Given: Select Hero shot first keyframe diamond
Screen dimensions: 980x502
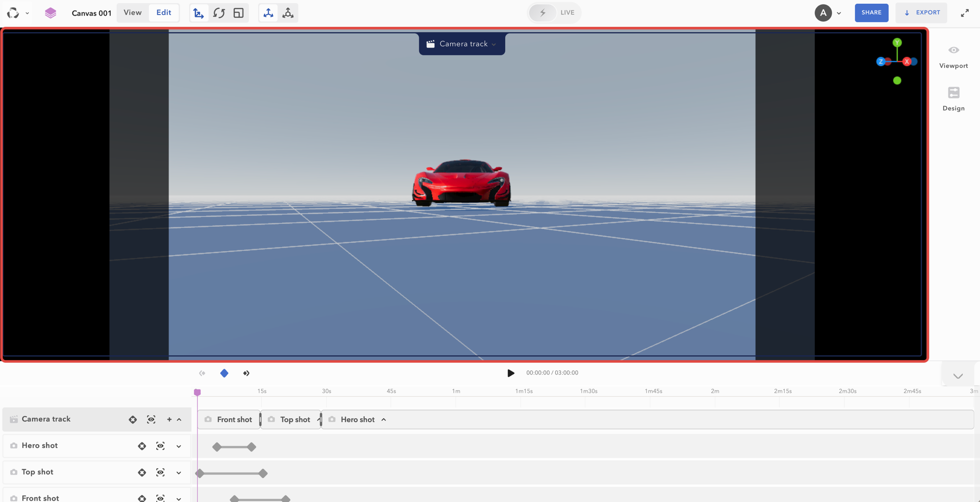Looking at the screenshot, I should 217,447.
